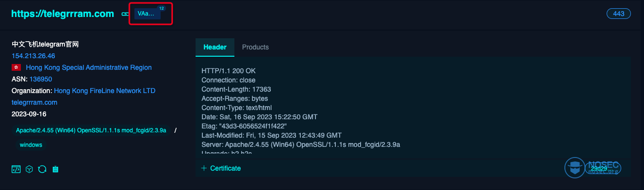Click the Apache/2.4.55 server tag

pos(91,130)
